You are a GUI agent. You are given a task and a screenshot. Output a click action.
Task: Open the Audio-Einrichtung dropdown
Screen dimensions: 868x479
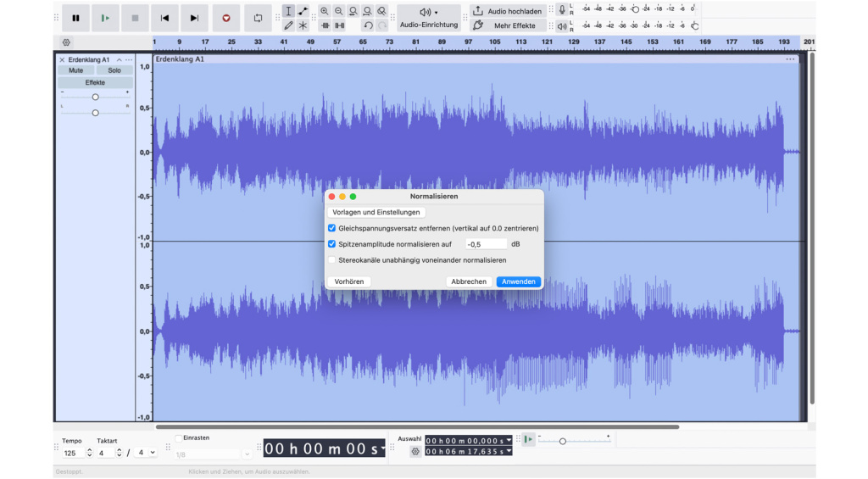pos(428,19)
